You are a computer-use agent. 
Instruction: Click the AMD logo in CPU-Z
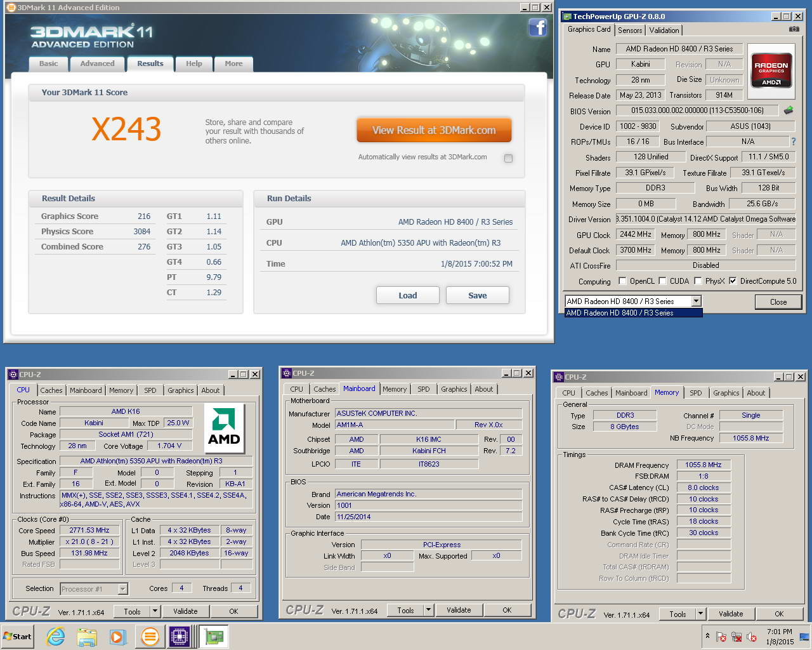(224, 429)
